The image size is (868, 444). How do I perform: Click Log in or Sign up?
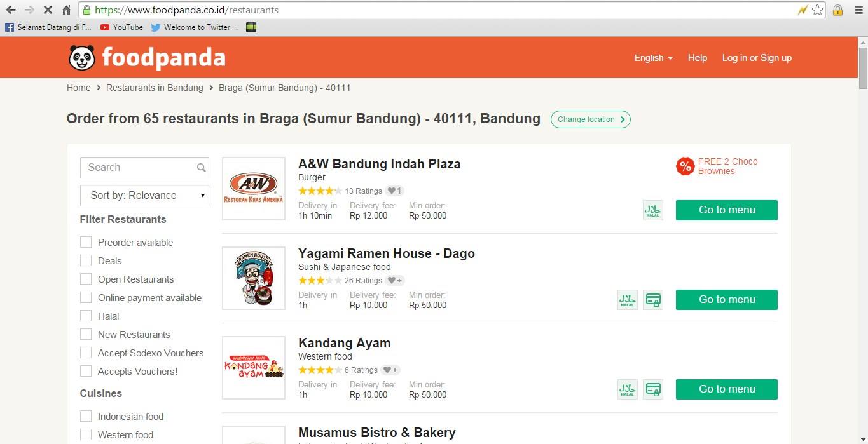757,58
